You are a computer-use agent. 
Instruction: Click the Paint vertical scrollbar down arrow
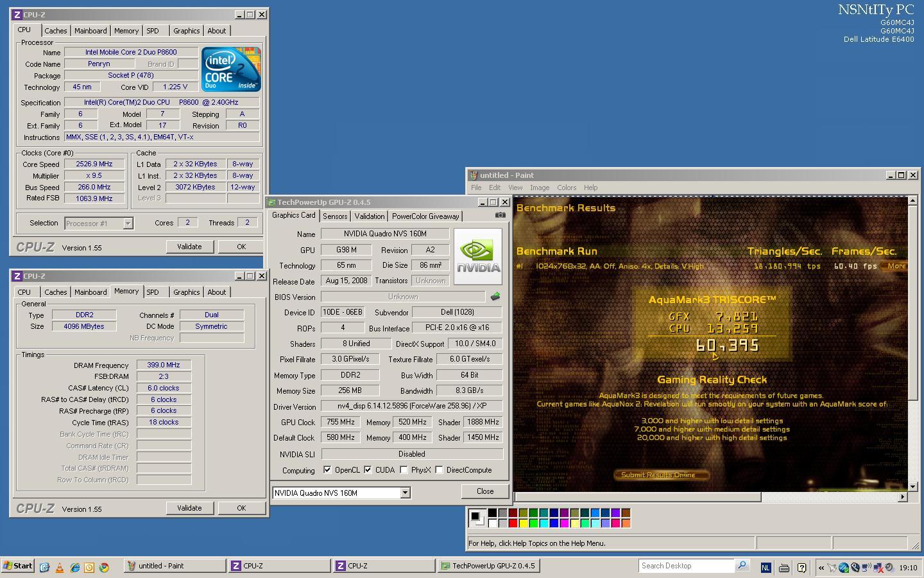(912, 487)
